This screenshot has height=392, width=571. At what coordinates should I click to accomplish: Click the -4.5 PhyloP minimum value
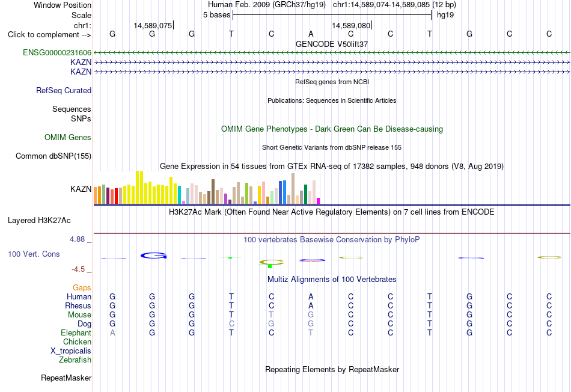[x=78, y=269]
